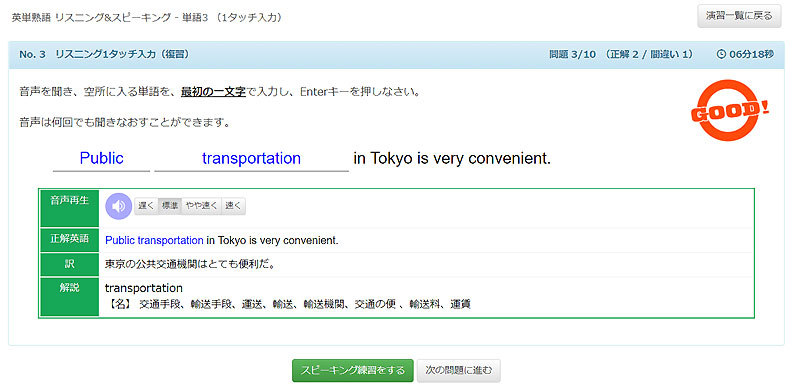Click the GOOD! stamp icon
Image resolution: width=790 pixels, height=392 pixels.
[729, 110]
